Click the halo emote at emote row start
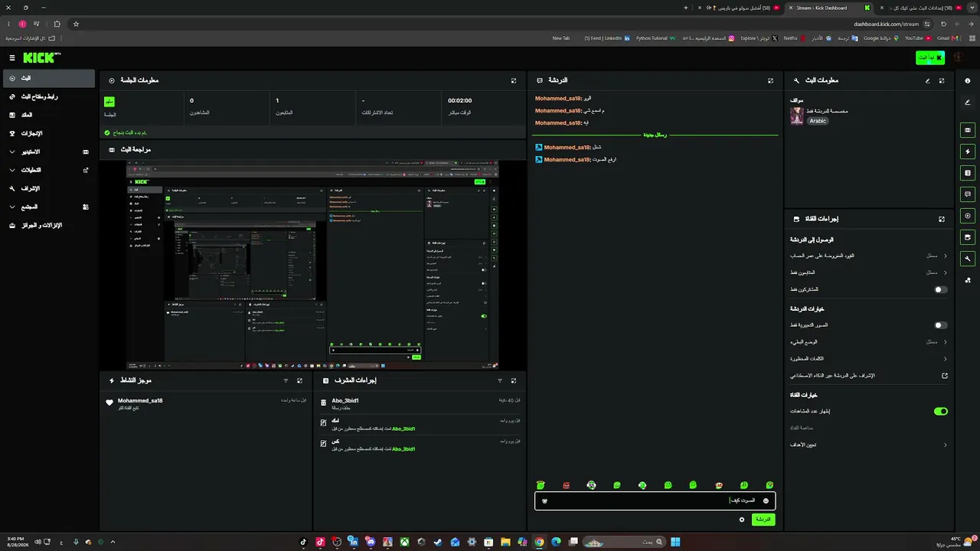980x551 pixels. [x=541, y=485]
